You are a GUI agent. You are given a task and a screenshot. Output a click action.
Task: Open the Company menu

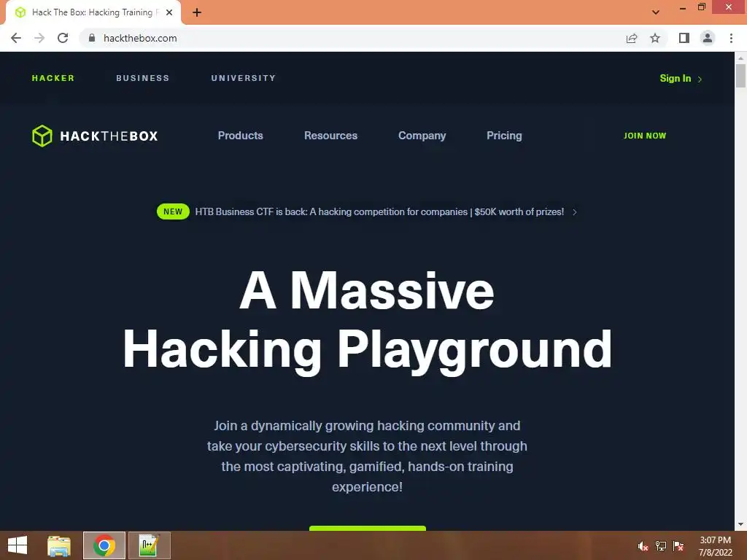click(x=422, y=136)
